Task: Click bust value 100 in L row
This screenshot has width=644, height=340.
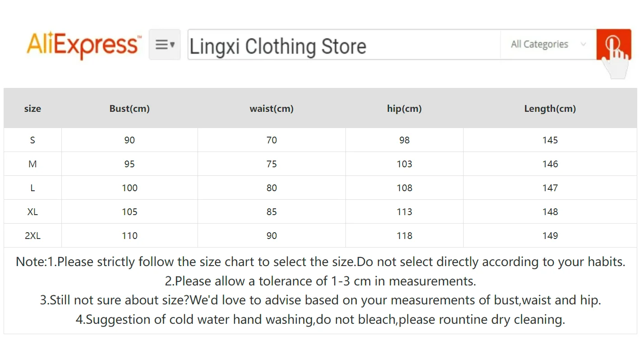Action: pos(129,188)
